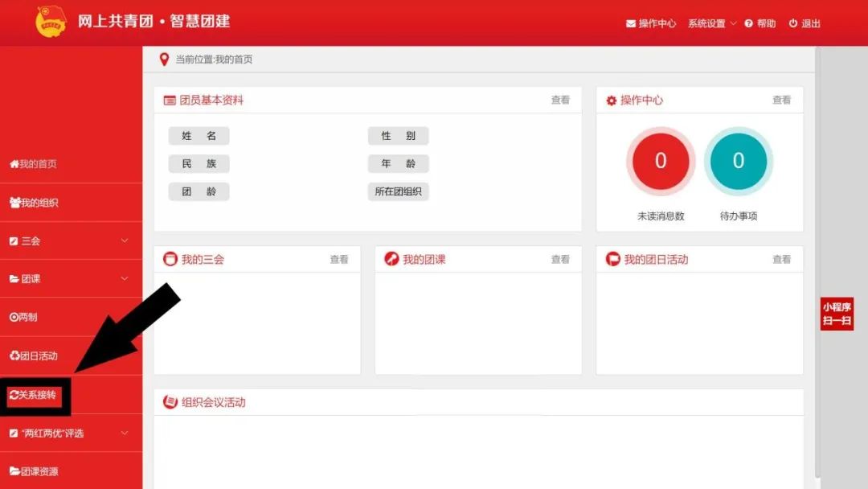This screenshot has height=489, width=868.
Task: Go to 我的组织 in the sidebar
Action: point(34,203)
